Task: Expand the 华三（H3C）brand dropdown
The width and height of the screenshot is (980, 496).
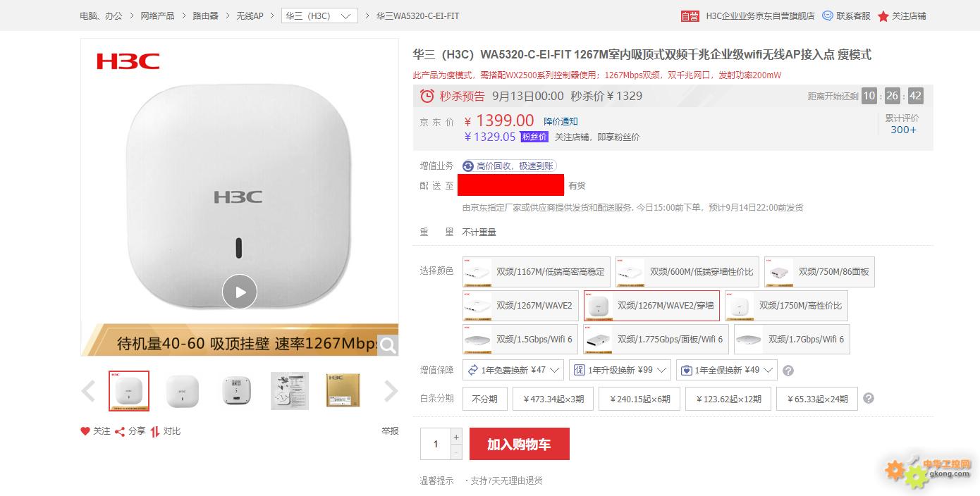Action: [x=319, y=15]
